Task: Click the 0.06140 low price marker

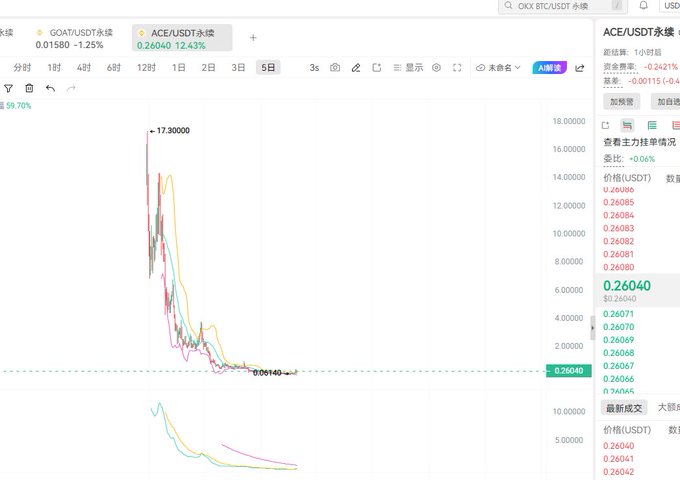Action: tap(267, 373)
